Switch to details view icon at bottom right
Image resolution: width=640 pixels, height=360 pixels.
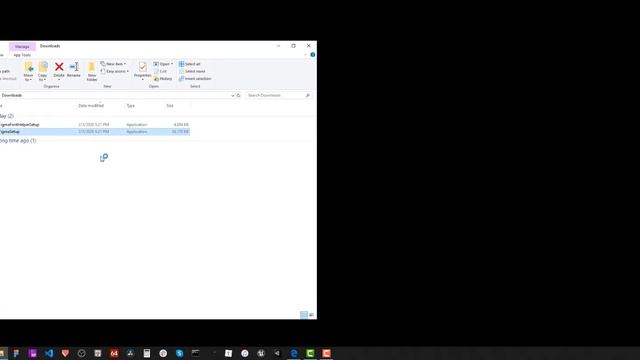point(304,315)
